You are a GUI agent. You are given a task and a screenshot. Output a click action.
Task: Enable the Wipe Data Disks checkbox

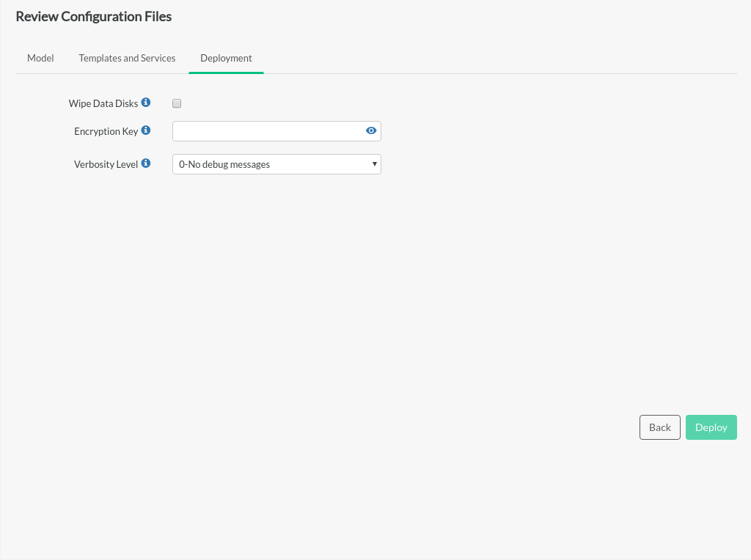click(x=177, y=103)
